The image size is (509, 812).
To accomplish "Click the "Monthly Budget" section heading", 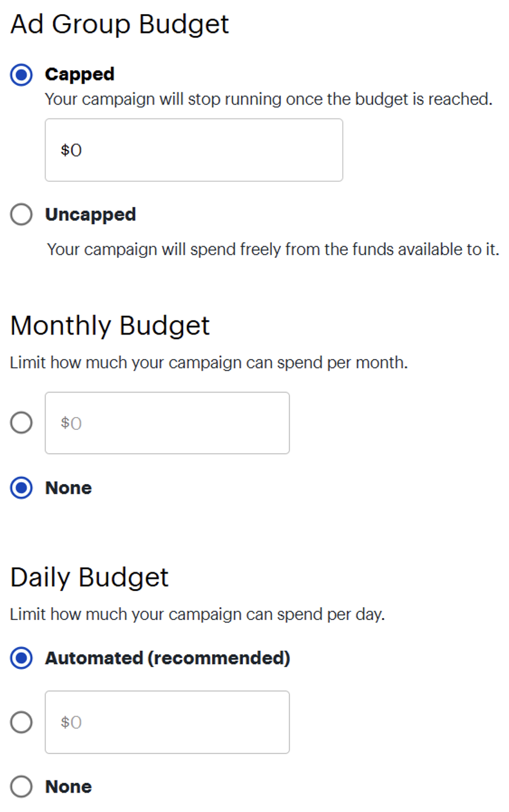I will click(110, 325).
